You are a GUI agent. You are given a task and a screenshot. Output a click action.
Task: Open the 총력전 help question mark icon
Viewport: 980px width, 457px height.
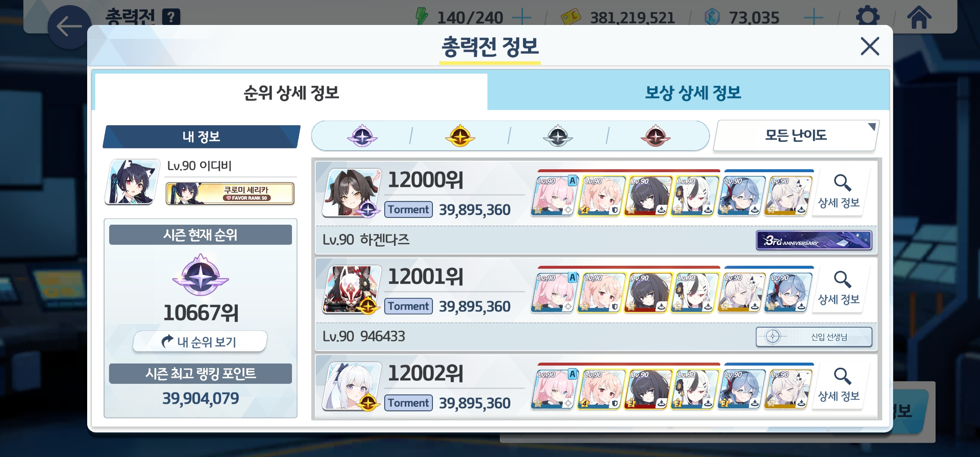171,17
